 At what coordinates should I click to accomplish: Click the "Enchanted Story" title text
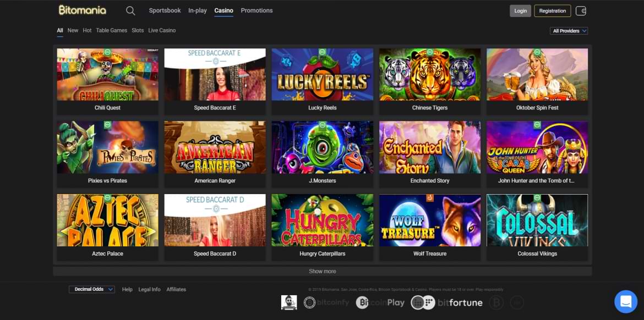click(x=429, y=180)
